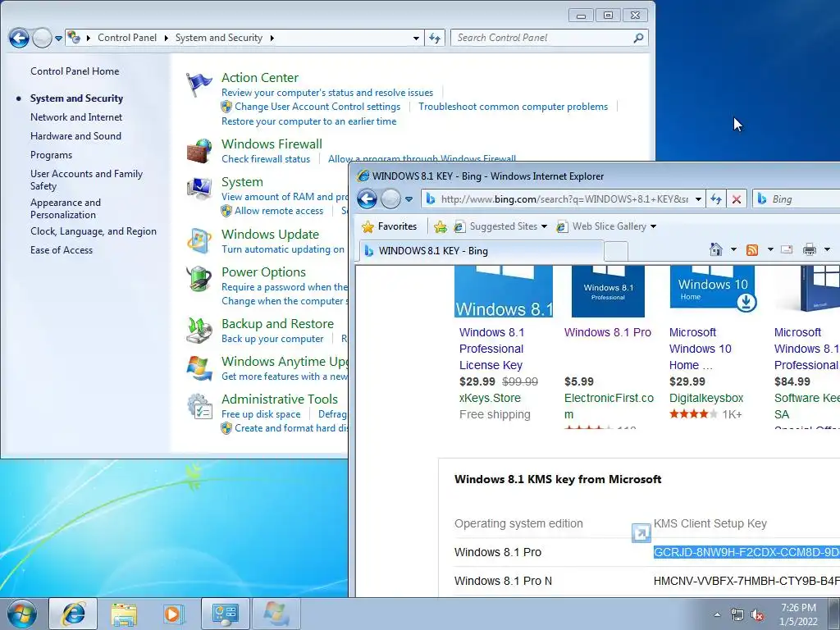Stop loading page with red X
Image resolution: width=840 pixels, height=630 pixels.
(x=737, y=199)
